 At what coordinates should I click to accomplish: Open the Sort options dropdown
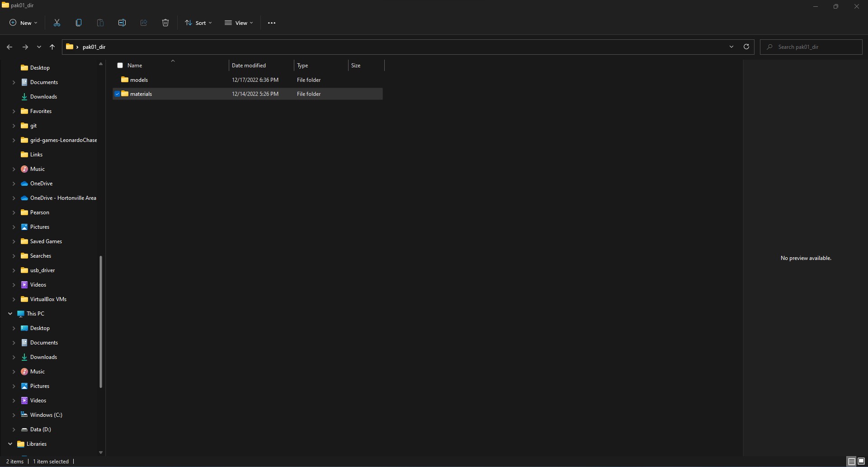coord(198,23)
